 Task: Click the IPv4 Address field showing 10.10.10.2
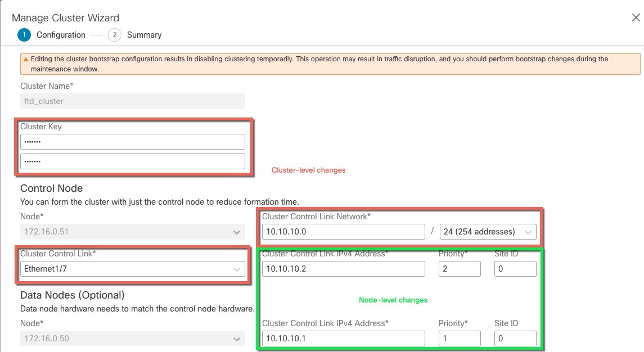[343, 269]
